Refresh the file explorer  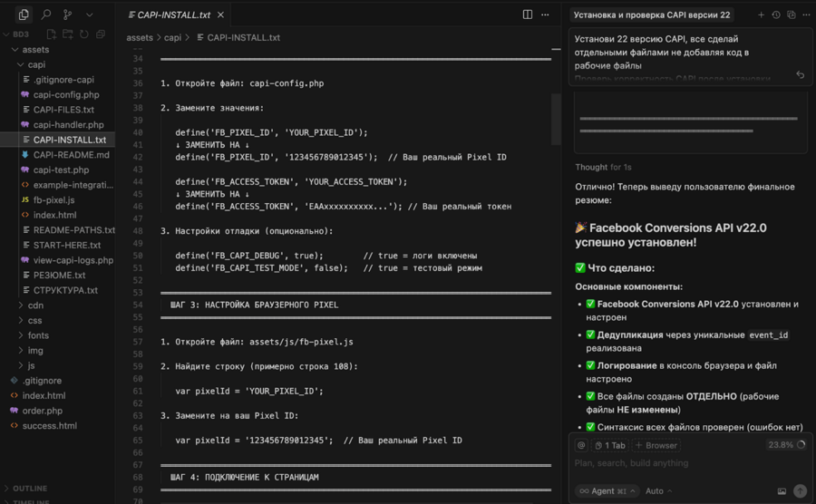point(84,34)
